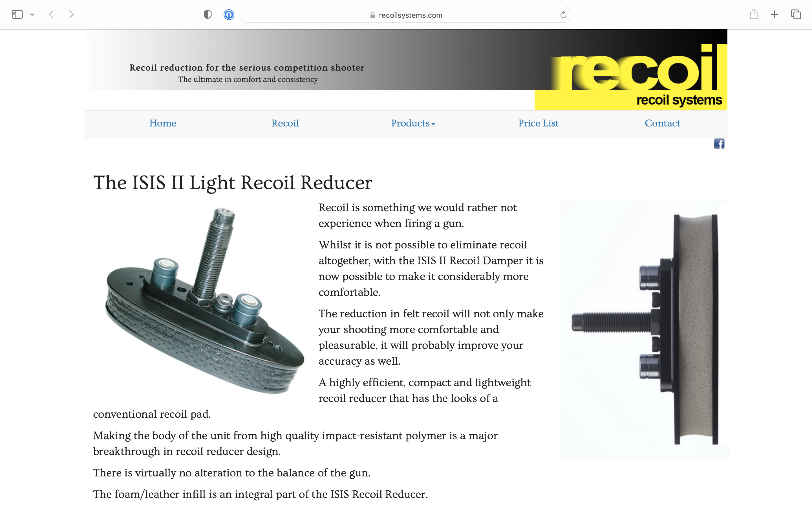Open the Recoil nav link
The width and height of the screenshot is (812, 508).
[285, 123]
